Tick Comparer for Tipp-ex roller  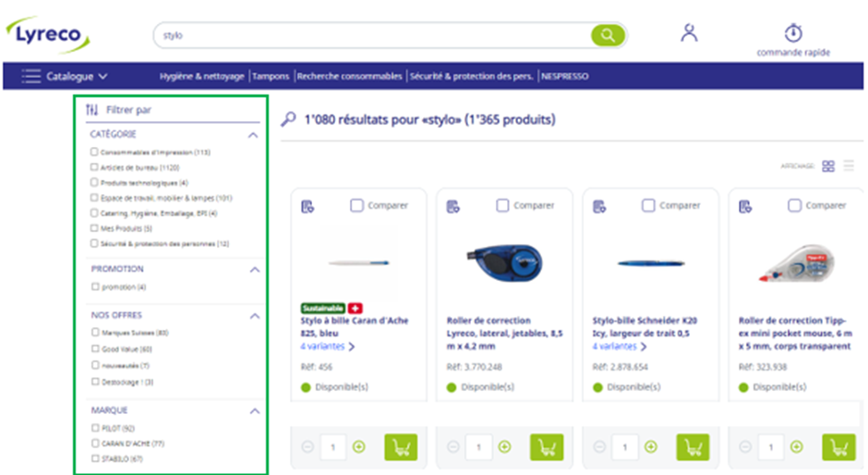[794, 206]
